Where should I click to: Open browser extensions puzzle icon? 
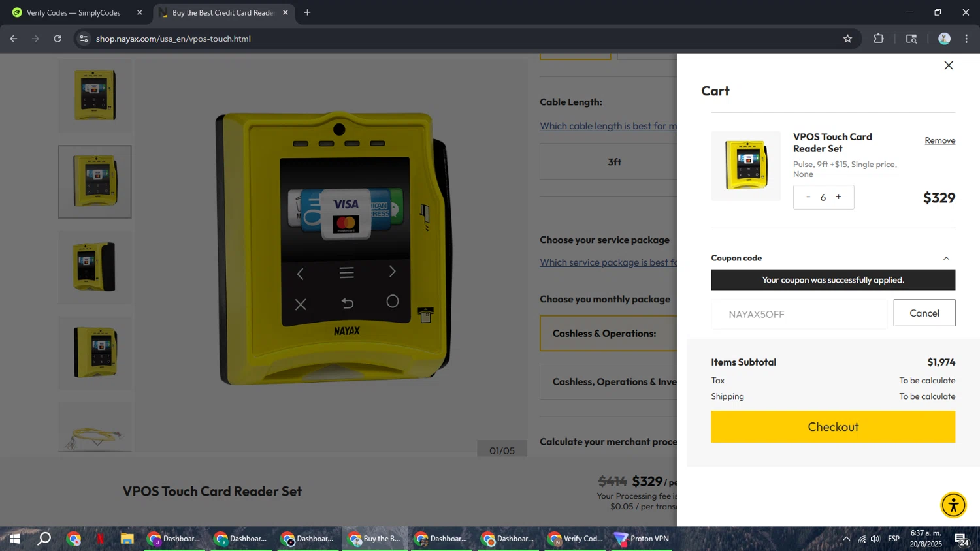879,39
